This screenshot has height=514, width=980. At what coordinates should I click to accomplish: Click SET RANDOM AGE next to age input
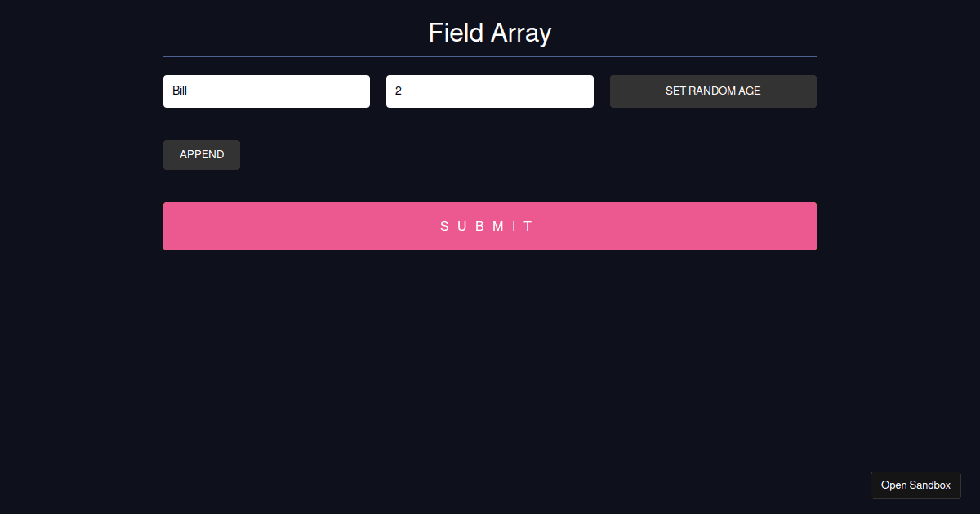pyautogui.click(x=713, y=91)
